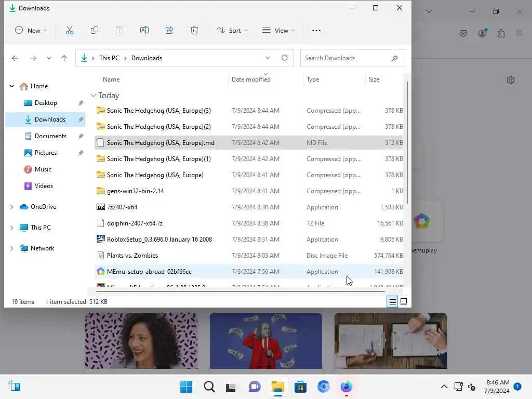Click This PC in address breadcrumb

pyautogui.click(x=109, y=58)
